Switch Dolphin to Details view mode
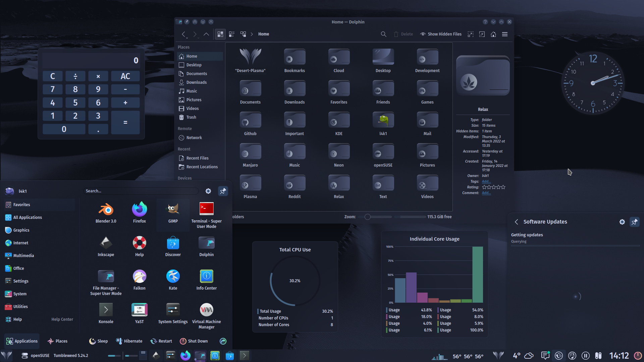This screenshot has width=644, height=362. click(243, 34)
